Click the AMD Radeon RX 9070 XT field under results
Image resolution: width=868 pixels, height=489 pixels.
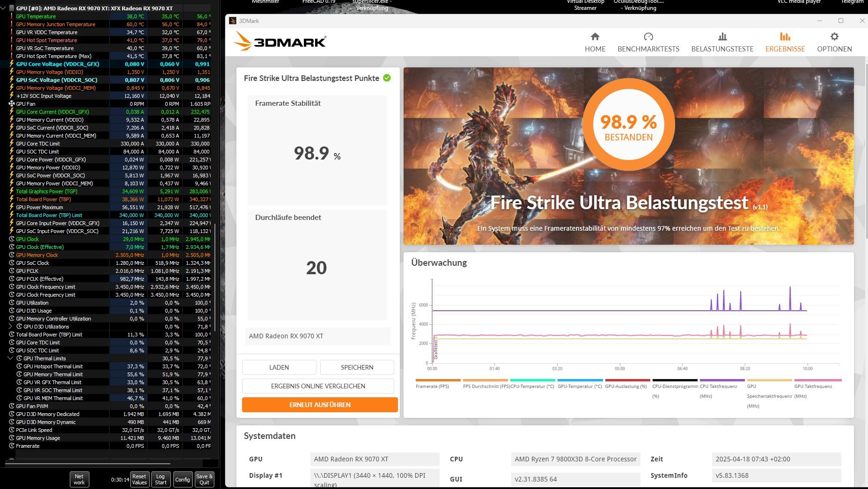pyautogui.click(x=318, y=336)
